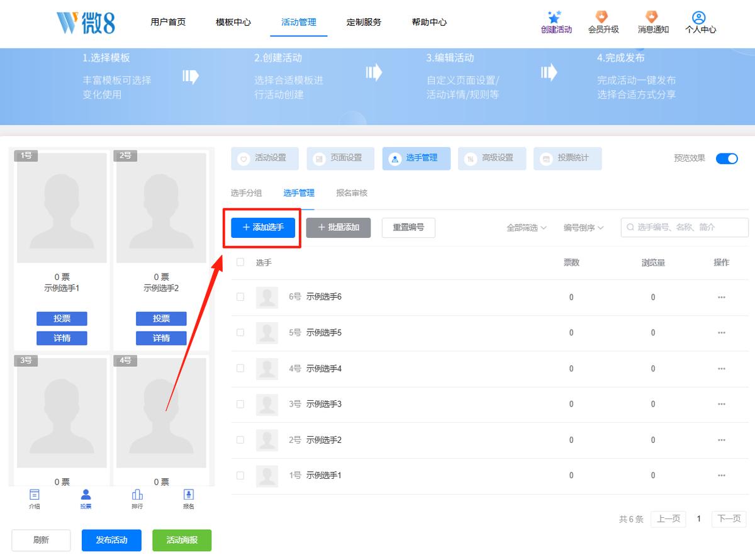755x560 pixels.
Task: Click 详情 button under 示例选手2 in preview
Action: [161, 338]
